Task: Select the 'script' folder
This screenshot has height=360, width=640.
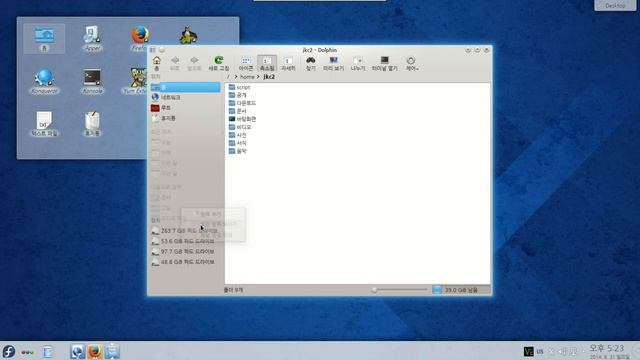Action: 239,87
